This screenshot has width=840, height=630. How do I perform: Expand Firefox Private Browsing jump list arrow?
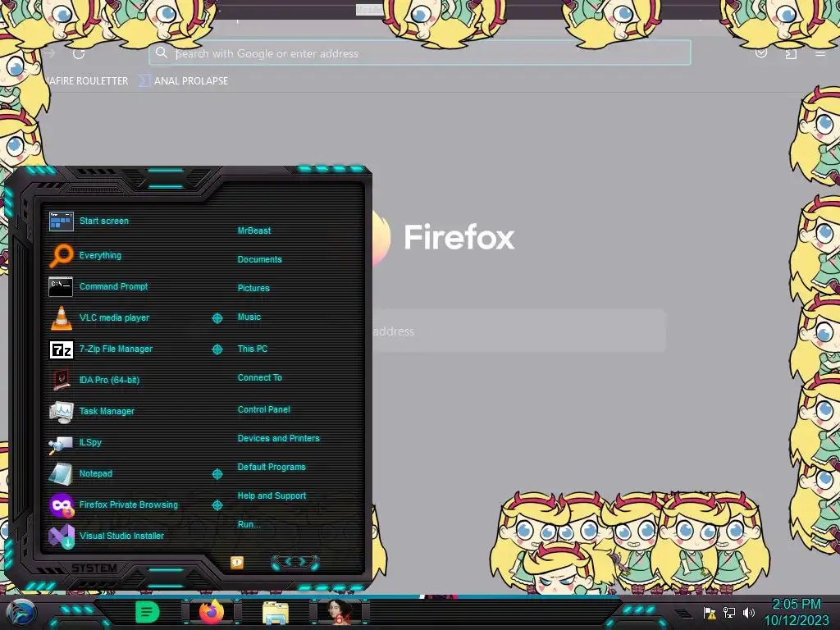click(x=217, y=505)
